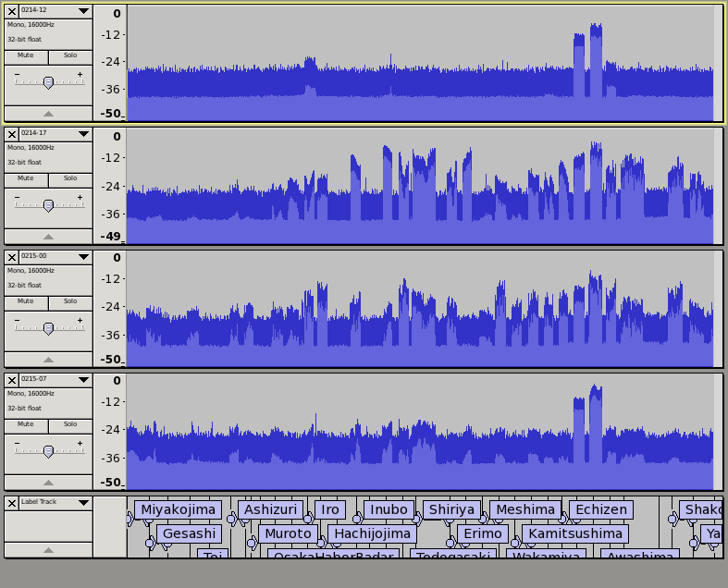The width and height of the screenshot is (728, 588).
Task: Click the Kamitsushima label
Action: click(x=574, y=534)
